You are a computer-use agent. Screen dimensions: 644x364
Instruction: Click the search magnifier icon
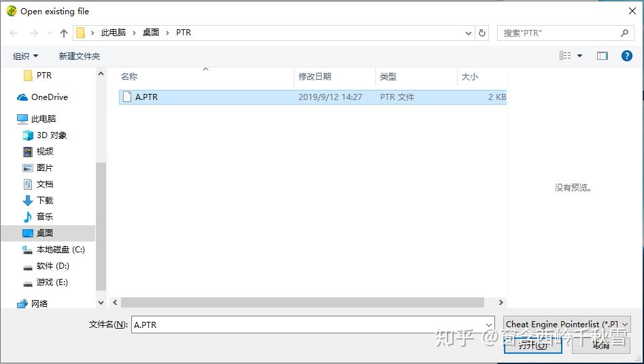[625, 33]
